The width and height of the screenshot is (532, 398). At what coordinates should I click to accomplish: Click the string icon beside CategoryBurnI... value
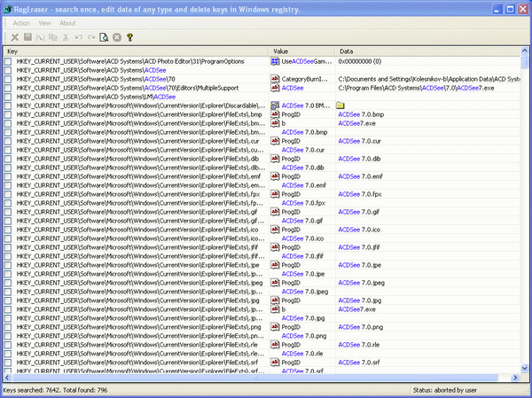tap(275, 79)
